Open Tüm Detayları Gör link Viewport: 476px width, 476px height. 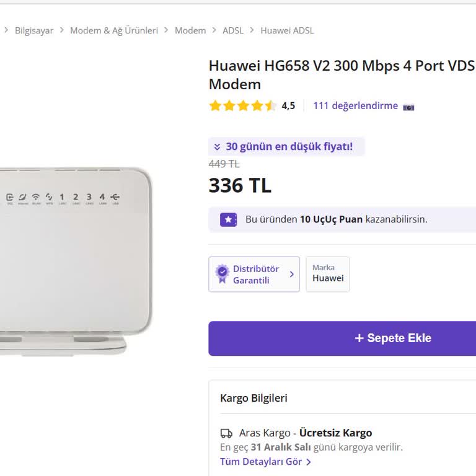(261, 462)
